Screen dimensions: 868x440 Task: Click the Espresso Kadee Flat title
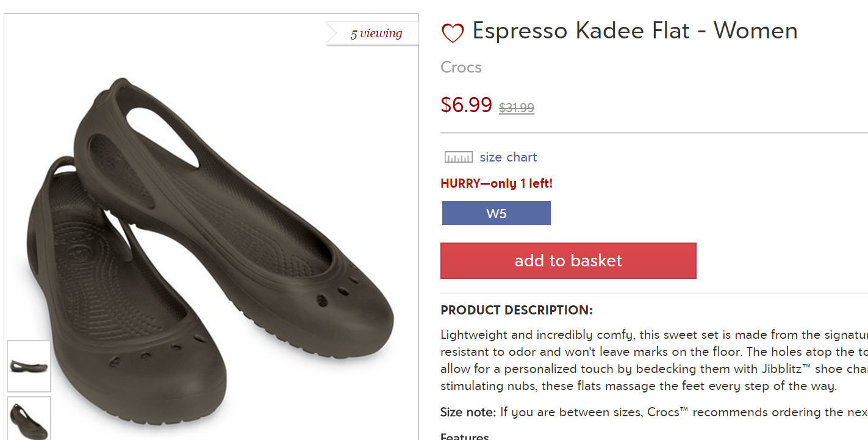point(634,30)
